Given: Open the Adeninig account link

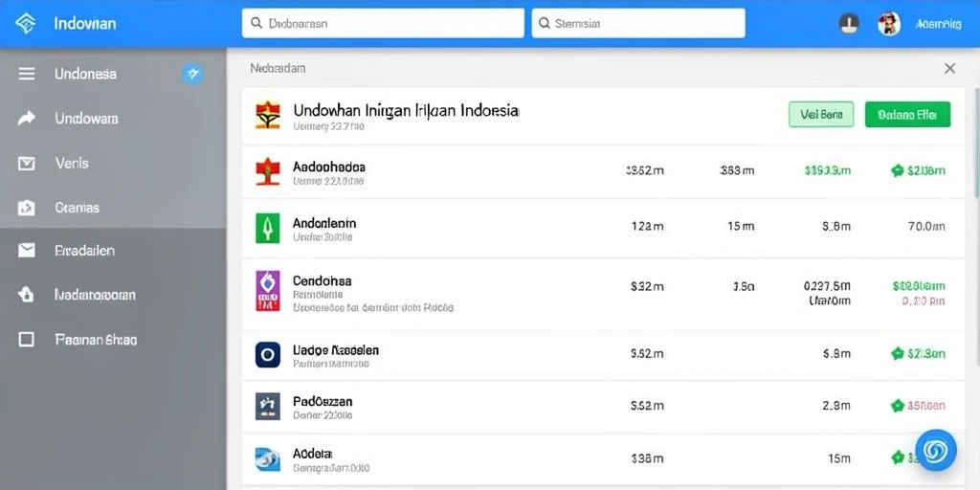Looking at the screenshot, I should coord(938,24).
